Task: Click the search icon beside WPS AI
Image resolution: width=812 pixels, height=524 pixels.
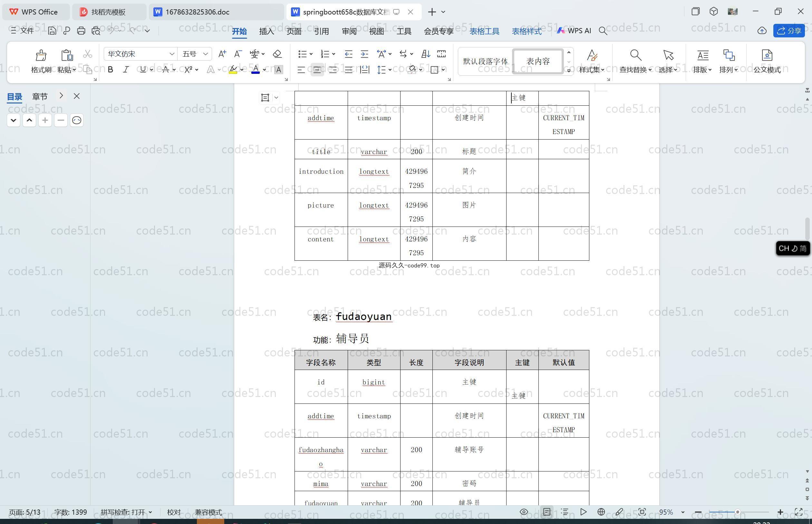Action: point(603,31)
